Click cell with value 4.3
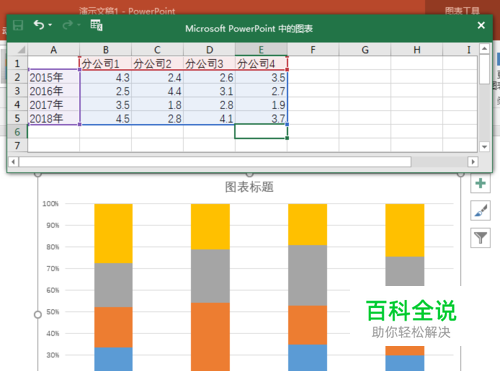The height and width of the screenshot is (371, 500). coord(105,77)
